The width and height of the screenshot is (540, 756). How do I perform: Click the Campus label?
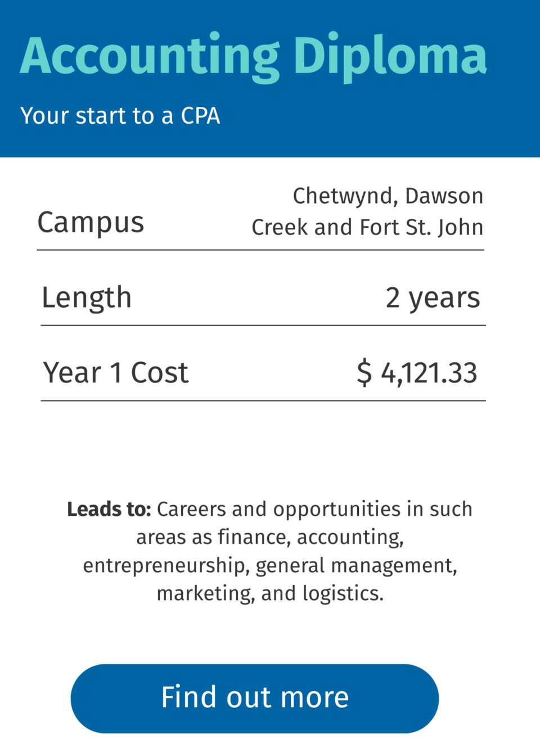point(91,223)
